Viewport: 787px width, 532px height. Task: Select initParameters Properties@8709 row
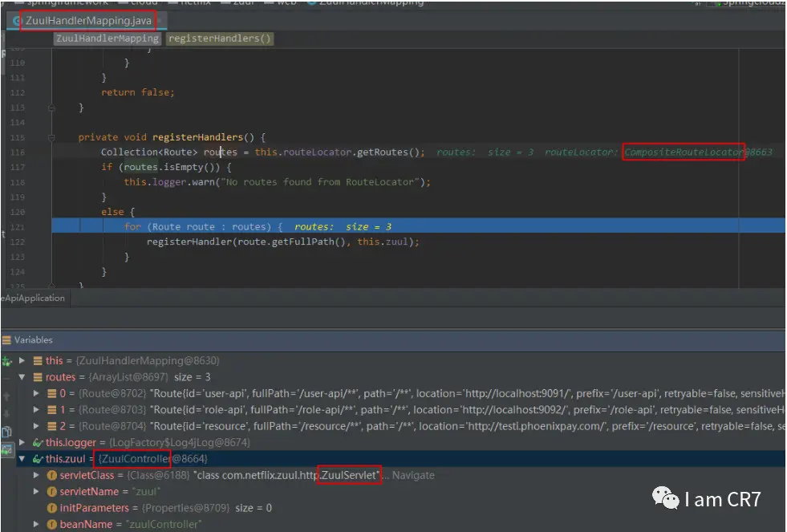(400, 509)
